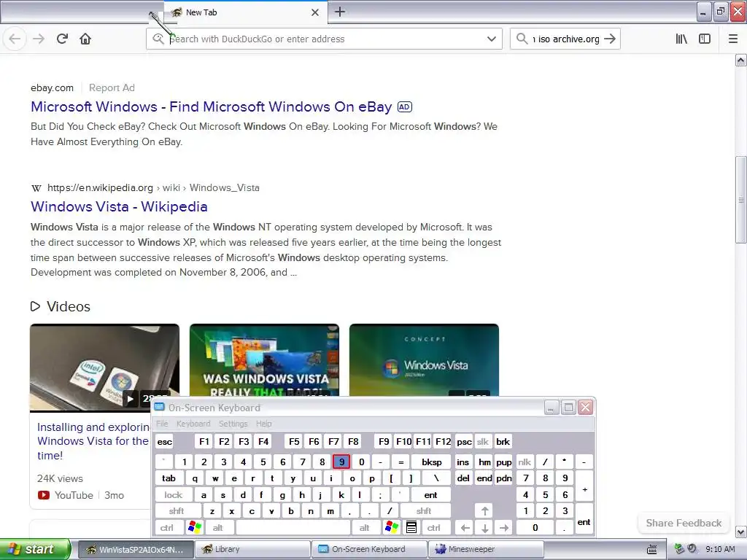Viewport: 747px width, 560px height.
Task: Submit search with the arrow in search box
Action: point(610,39)
